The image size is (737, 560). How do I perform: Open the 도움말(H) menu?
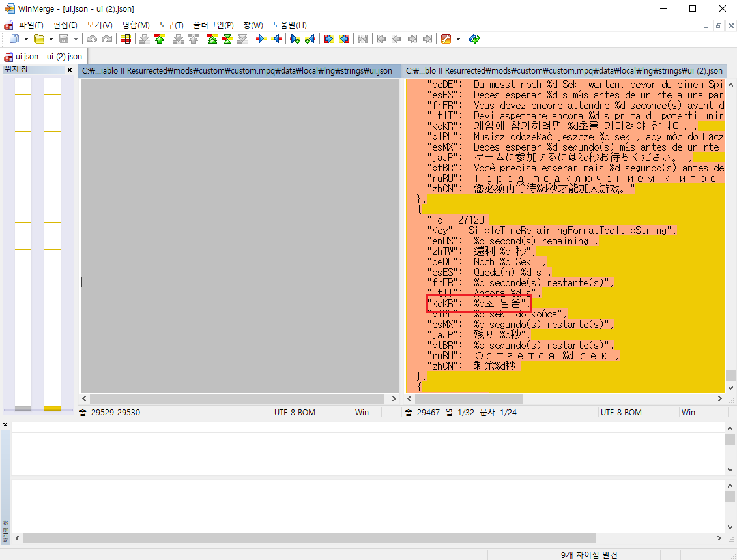(x=289, y=25)
